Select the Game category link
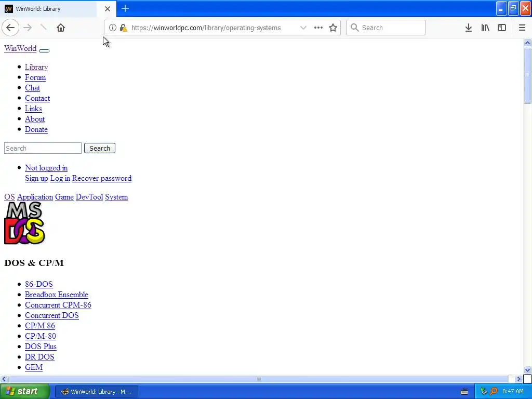Screen dimensions: 532x399 click(x=64, y=197)
